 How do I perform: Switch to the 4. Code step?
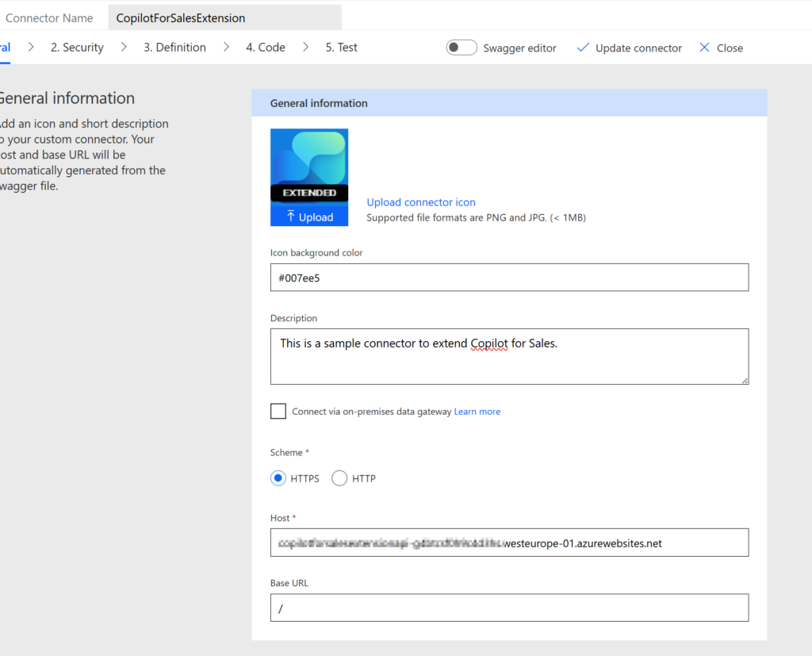click(x=265, y=48)
